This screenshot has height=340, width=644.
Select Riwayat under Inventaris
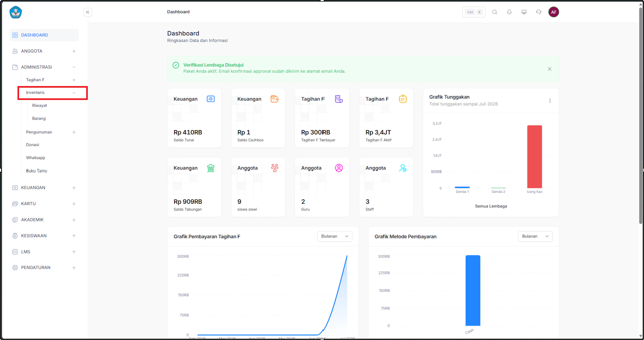40,105
